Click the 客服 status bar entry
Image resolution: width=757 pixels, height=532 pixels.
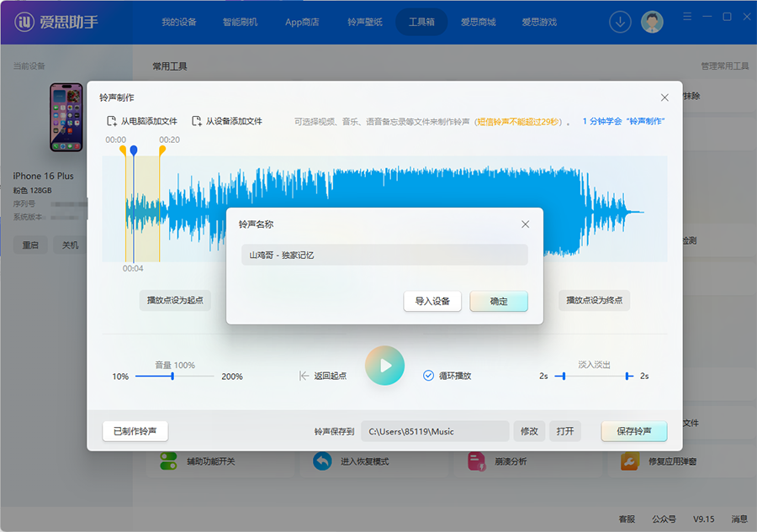pos(627,519)
